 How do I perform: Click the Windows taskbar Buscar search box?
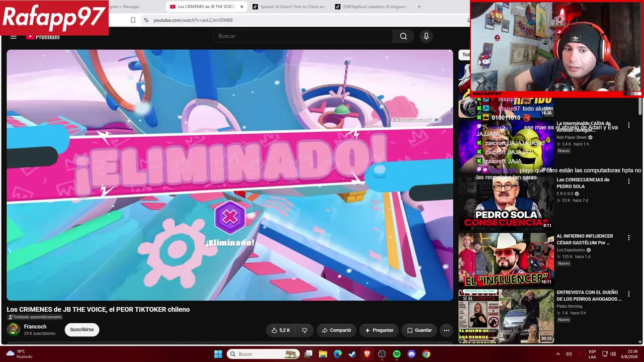pyautogui.click(x=264, y=354)
